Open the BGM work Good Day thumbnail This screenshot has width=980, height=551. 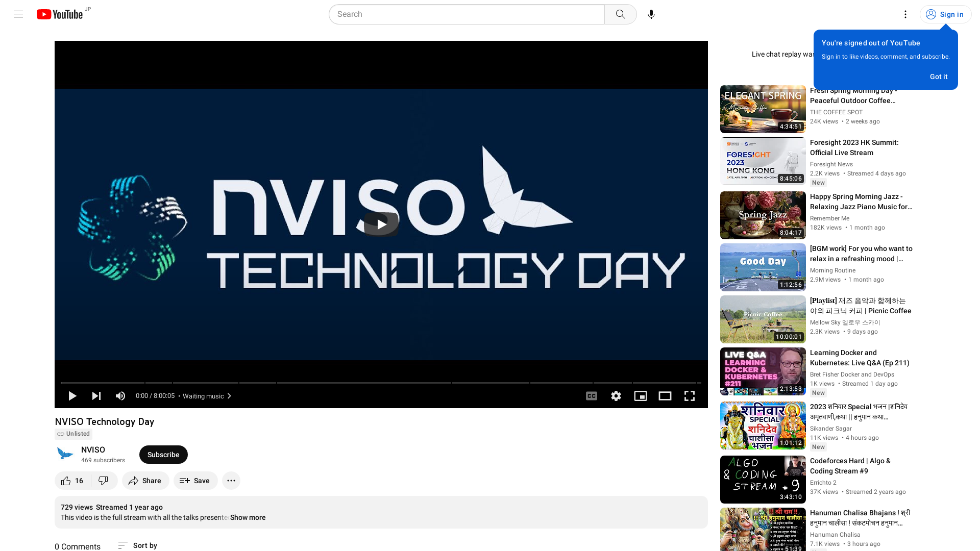pyautogui.click(x=763, y=267)
